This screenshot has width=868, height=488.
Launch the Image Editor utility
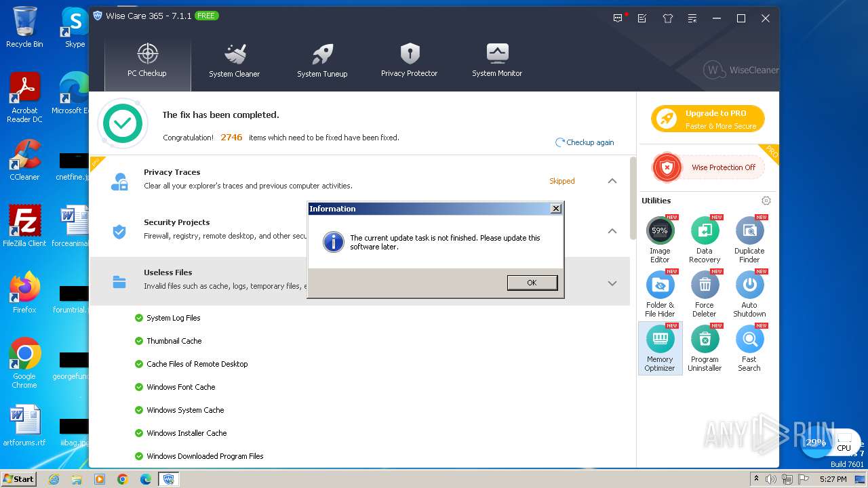[x=660, y=241]
